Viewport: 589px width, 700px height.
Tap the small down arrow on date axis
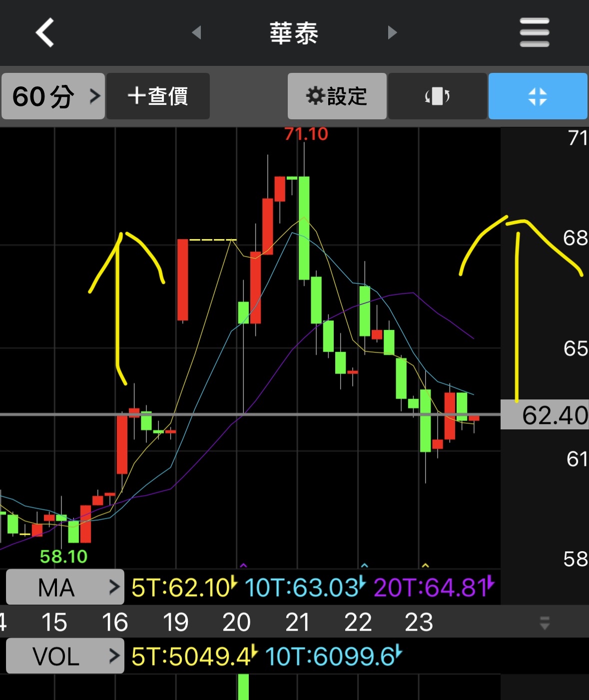coord(545,623)
